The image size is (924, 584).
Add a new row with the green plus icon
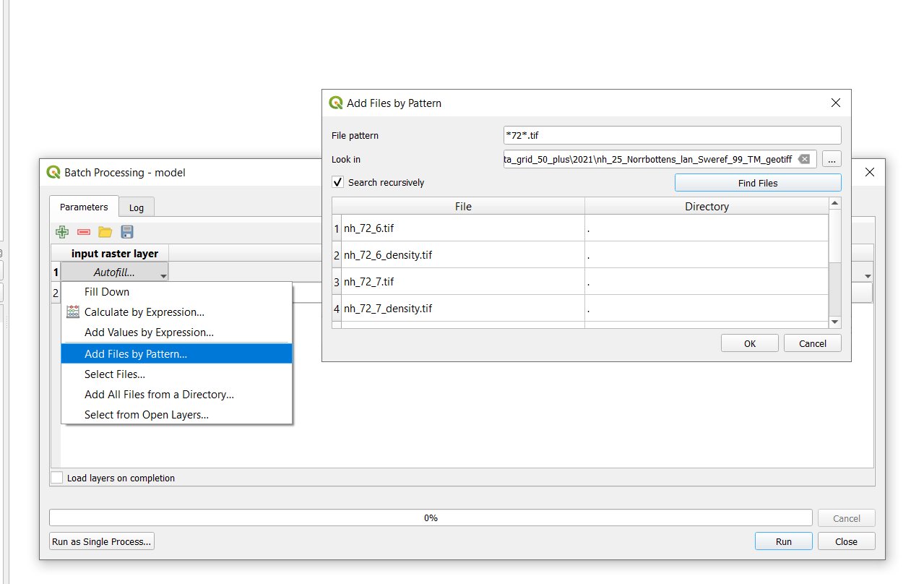pos(61,231)
